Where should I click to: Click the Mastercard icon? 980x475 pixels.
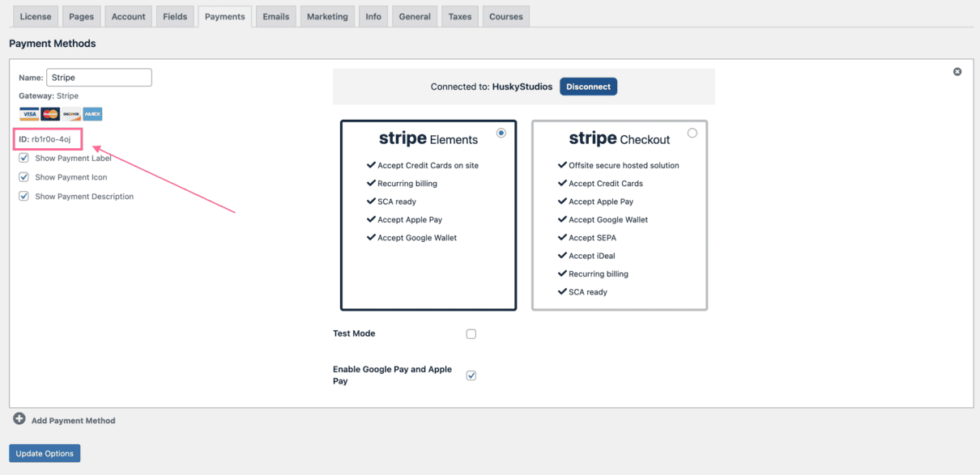pyautogui.click(x=50, y=114)
